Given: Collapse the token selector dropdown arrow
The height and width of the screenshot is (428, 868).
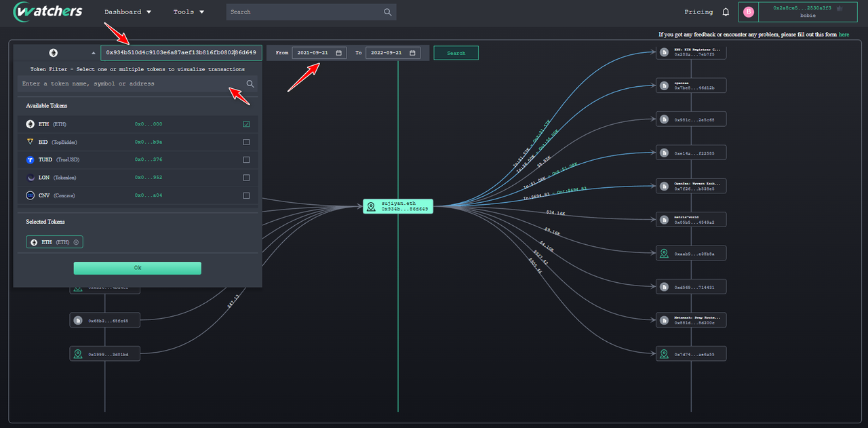Looking at the screenshot, I should [93, 53].
